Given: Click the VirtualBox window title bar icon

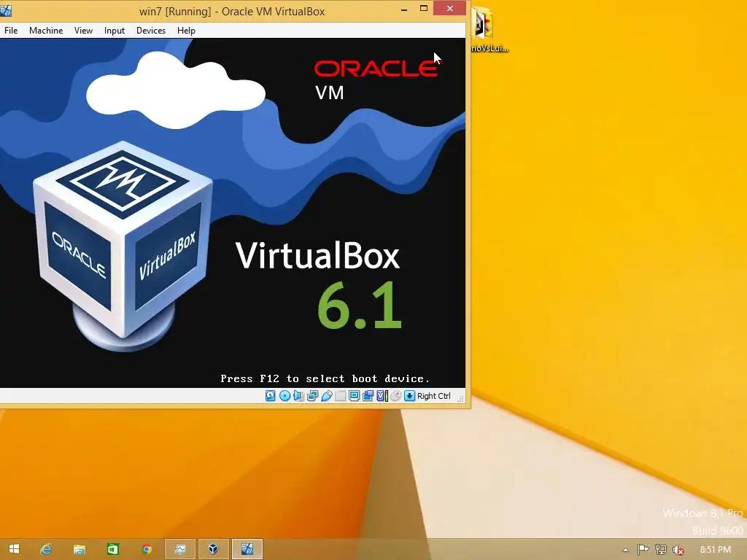Looking at the screenshot, I should [x=6, y=10].
